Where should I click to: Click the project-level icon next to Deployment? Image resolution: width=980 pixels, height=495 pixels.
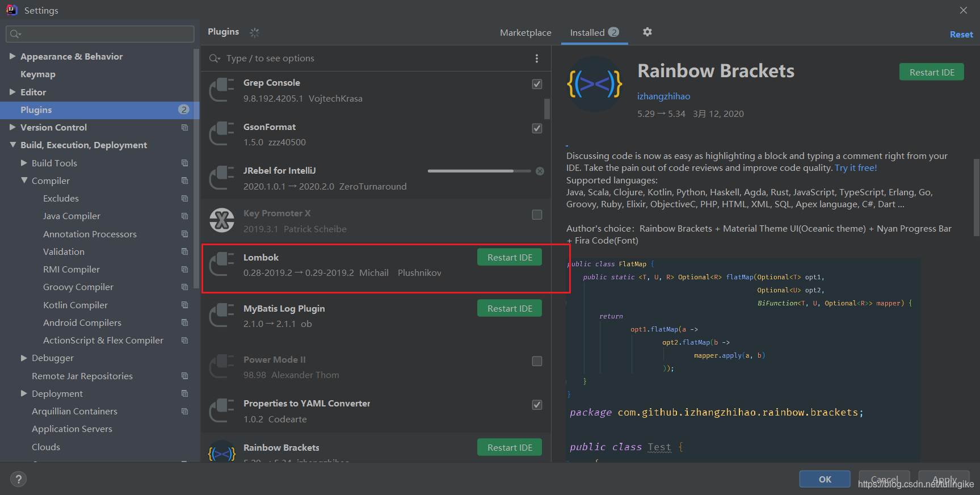coord(184,393)
